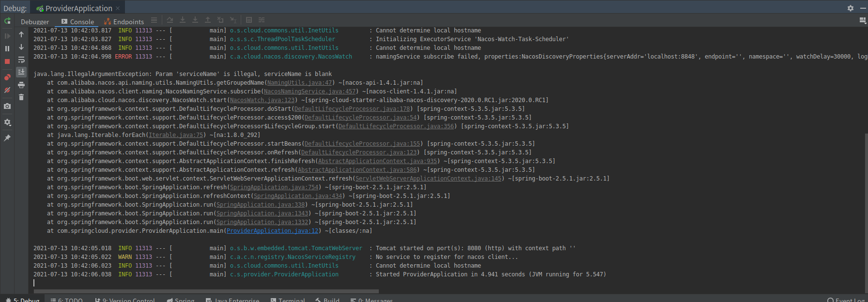Viewport: 868px width, 302px height.
Task: Switch to the Debugger tab
Action: coord(35,22)
